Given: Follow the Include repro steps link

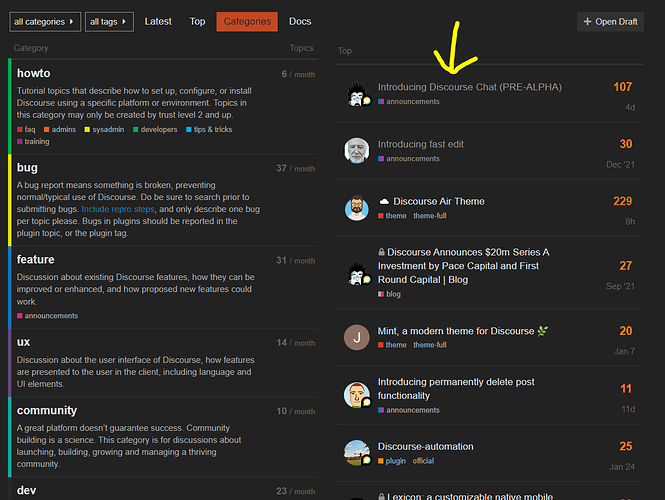Looking at the screenshot, I should (x=118, y=209).
